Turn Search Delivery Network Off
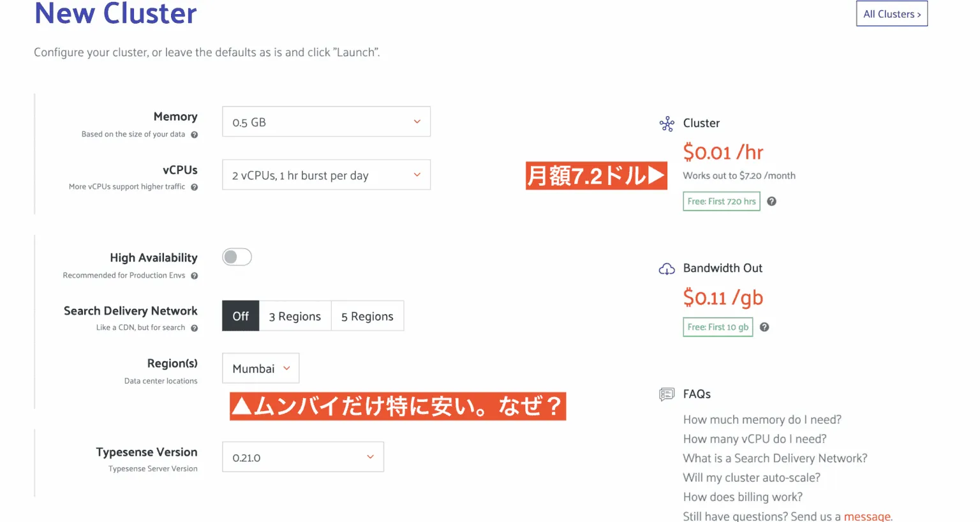Image resolution: width=980 pixels, height=522 pixels. [x=240, y=315]
